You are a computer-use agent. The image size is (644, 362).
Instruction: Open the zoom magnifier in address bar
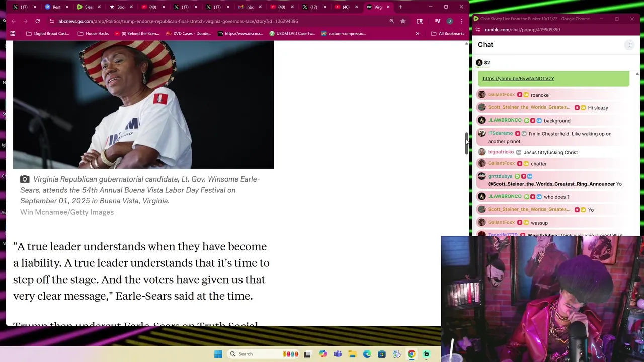392,21
